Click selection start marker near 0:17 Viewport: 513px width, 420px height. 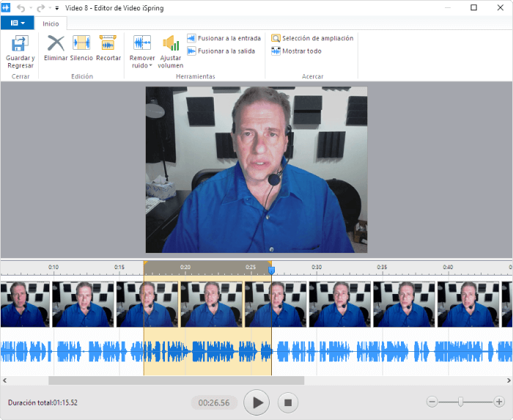tap(145, 263)
